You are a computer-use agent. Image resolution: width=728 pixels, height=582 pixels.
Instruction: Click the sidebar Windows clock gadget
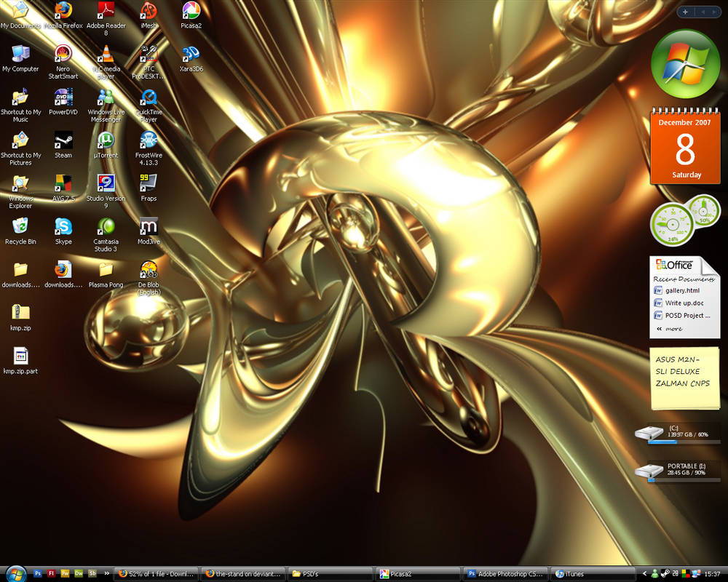click(686, 63)
